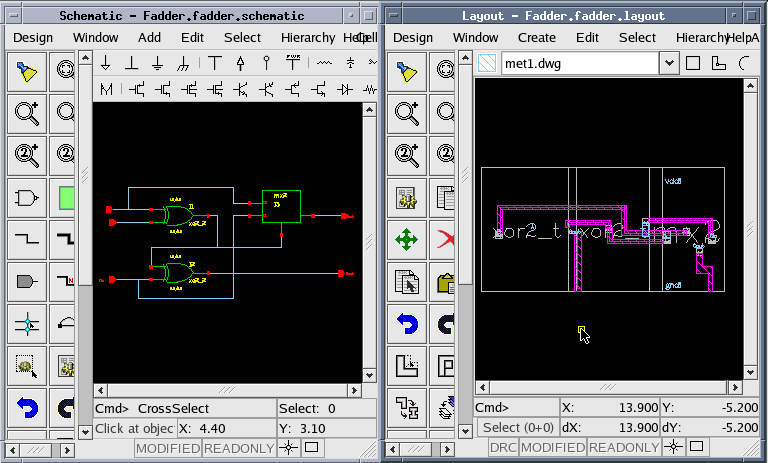Select the green move arrows tool in Layout

(407, 239)
